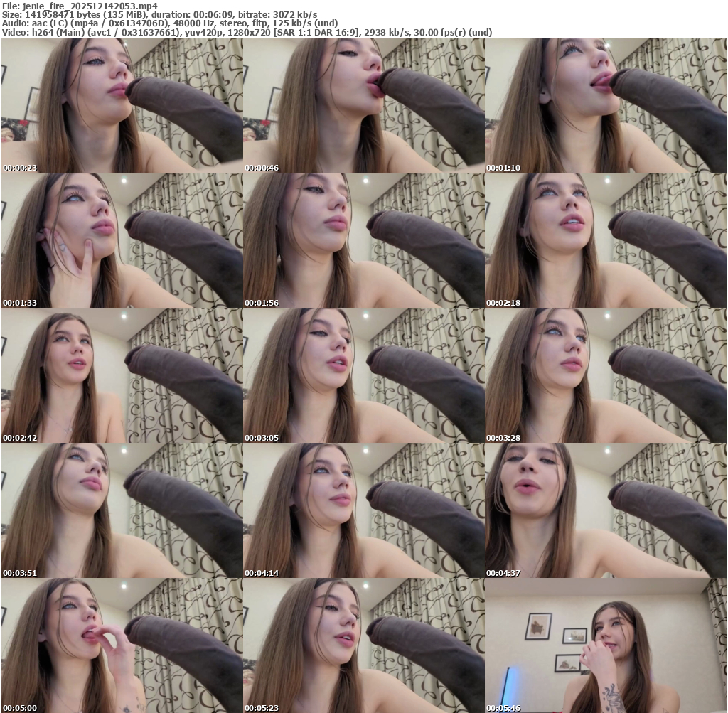The width and height of the screenshot is (728, 713).
Task: Open the thumbnail stamped 00:00:46
Action: (x=363, y=105)
